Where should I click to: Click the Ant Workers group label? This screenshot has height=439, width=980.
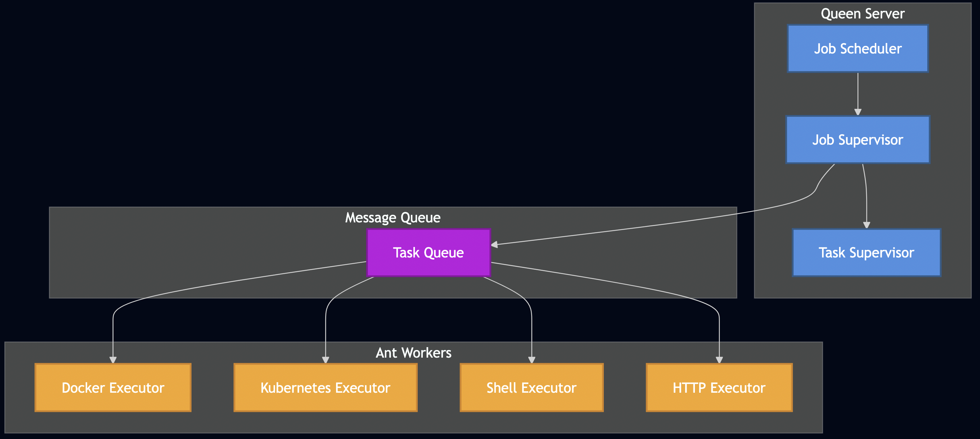click(413, 353)
